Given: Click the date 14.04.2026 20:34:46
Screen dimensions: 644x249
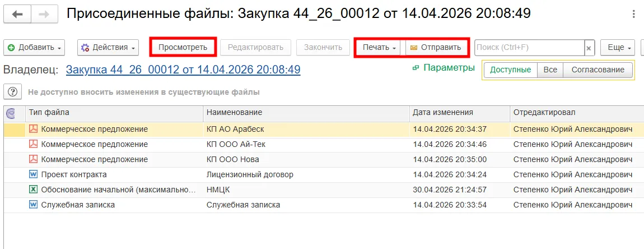Looking at the screenshot, I should [450, 145].
